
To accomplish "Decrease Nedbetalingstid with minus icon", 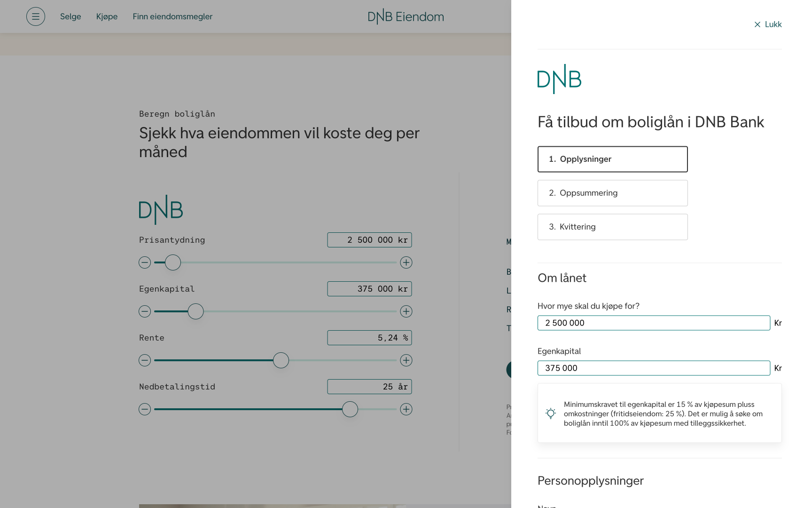I will click(x=145, y=409).
